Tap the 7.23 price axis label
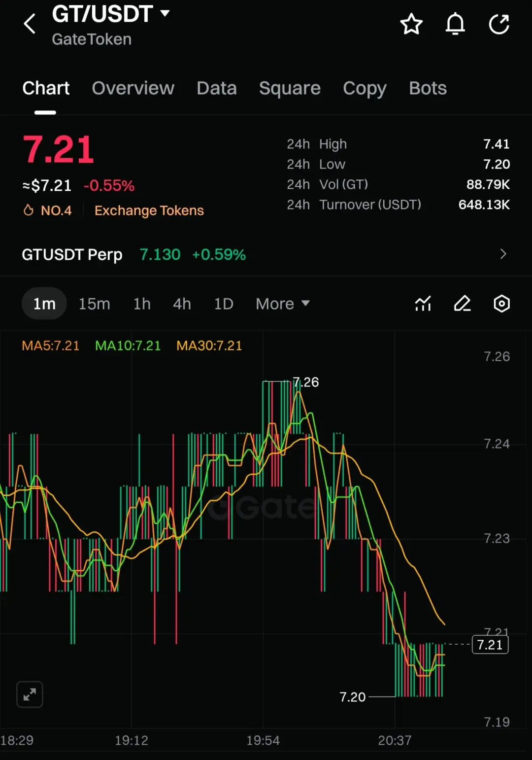532x760 pixels. tap(497, 538)
